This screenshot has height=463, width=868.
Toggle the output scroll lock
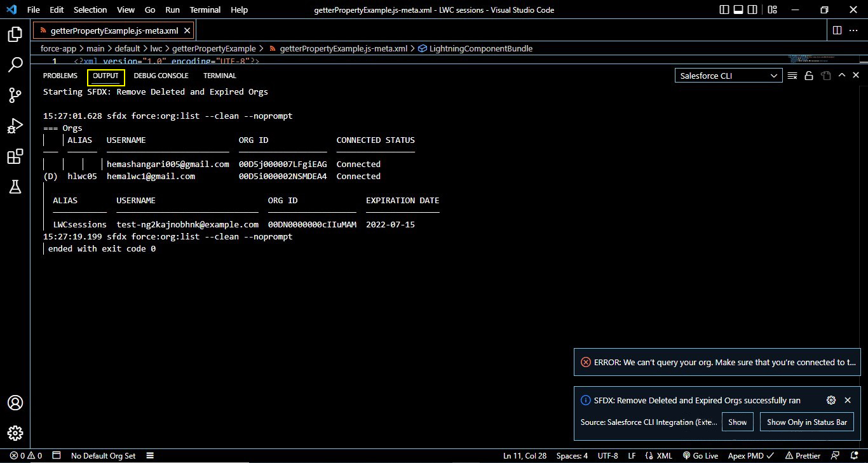pyautogui.click(x=809, y=76)
